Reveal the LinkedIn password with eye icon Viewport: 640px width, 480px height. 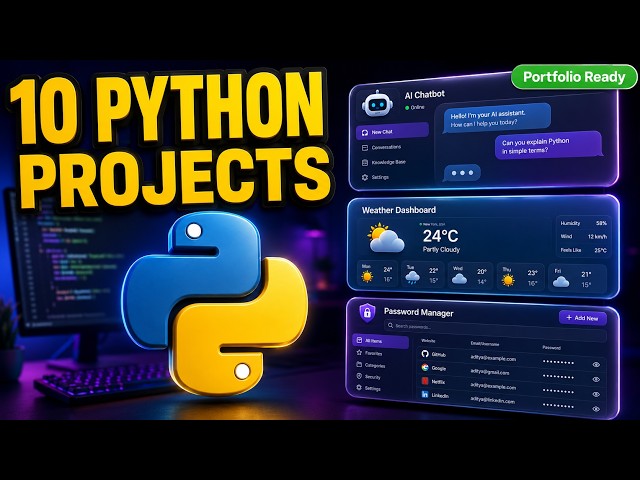coord(596,409)
